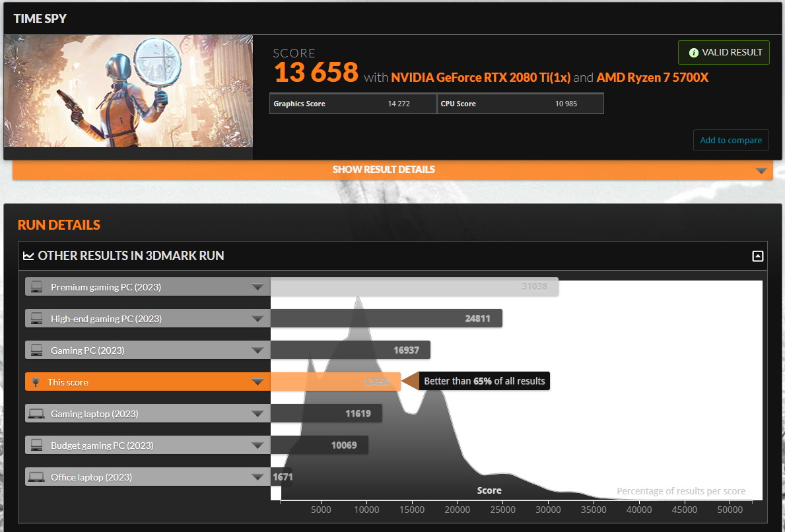This screenshot has height=532, width=785.
Task: Click the desktop icon for Premium gaming PC
Action: pyautogui.click(x=36, y=286)
